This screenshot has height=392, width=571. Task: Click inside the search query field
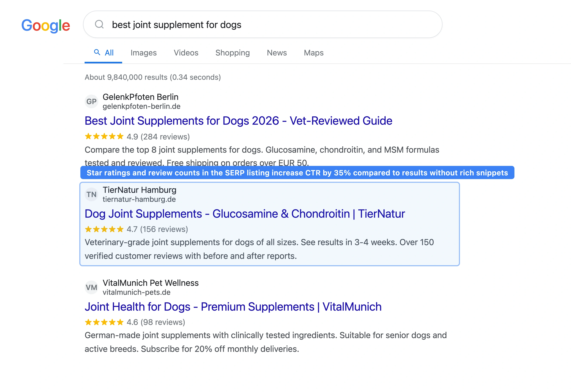pos(221,24)
